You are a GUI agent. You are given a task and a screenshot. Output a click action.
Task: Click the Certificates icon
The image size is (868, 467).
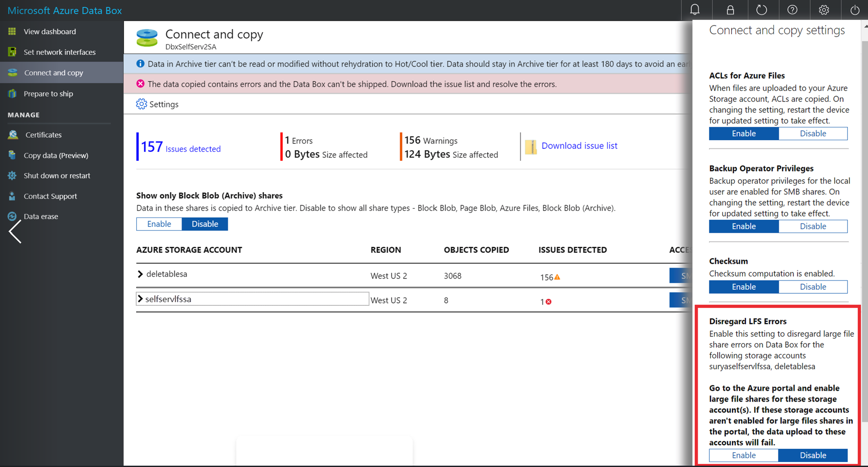coord(13,135)
